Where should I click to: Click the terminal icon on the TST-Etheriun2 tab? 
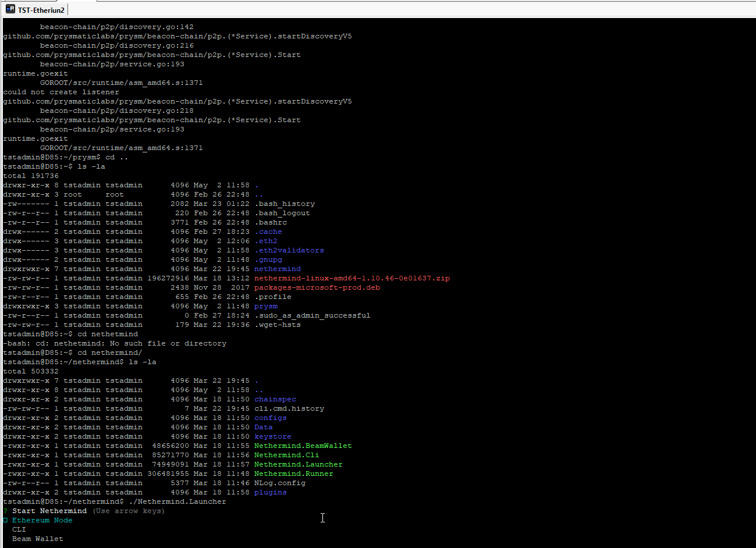coord(10,9)
